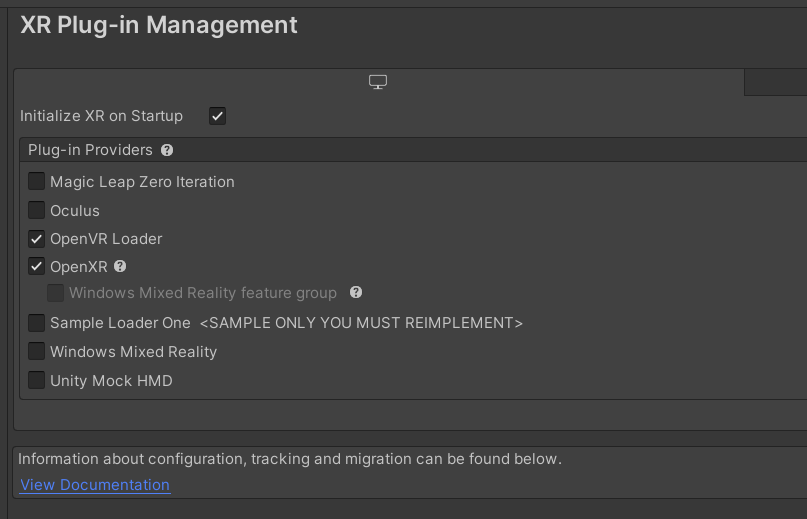Enable the Sample Loader One checkbox

[x=37, y=323]
